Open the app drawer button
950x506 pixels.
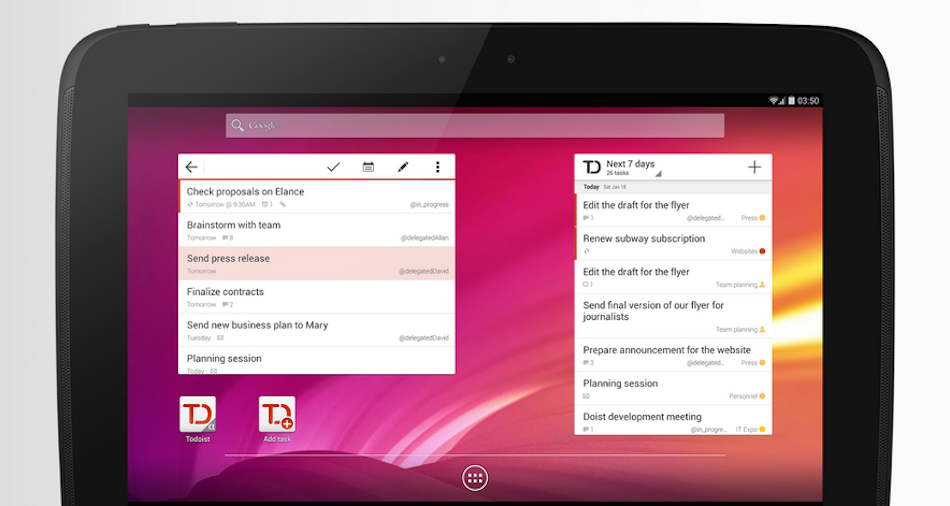[475, 478]
